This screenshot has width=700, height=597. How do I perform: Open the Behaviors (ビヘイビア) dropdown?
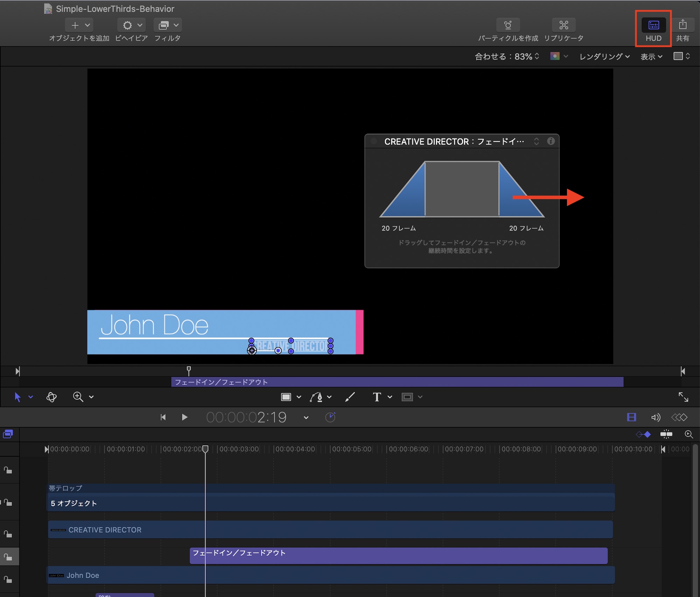(x=132, y=25)
